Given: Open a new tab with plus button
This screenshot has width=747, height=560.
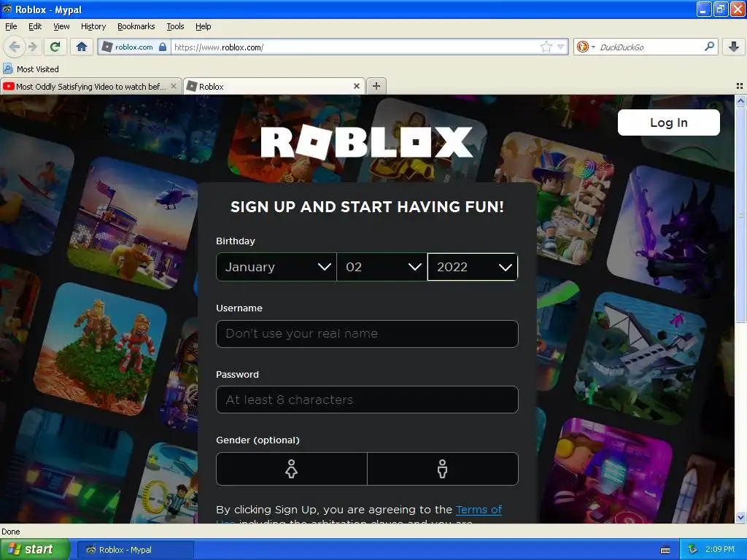Looking at the screenshot, I should [x=376, y=86].
